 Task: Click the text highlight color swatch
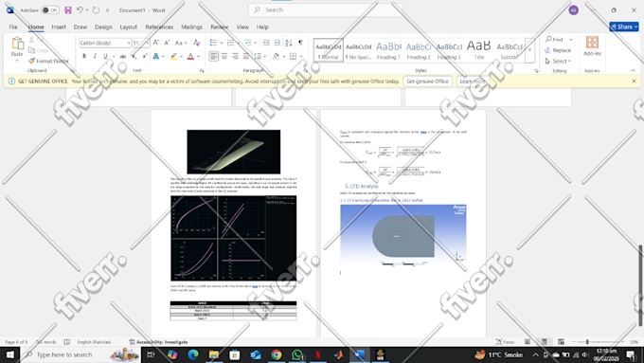[x=173, y=56]
